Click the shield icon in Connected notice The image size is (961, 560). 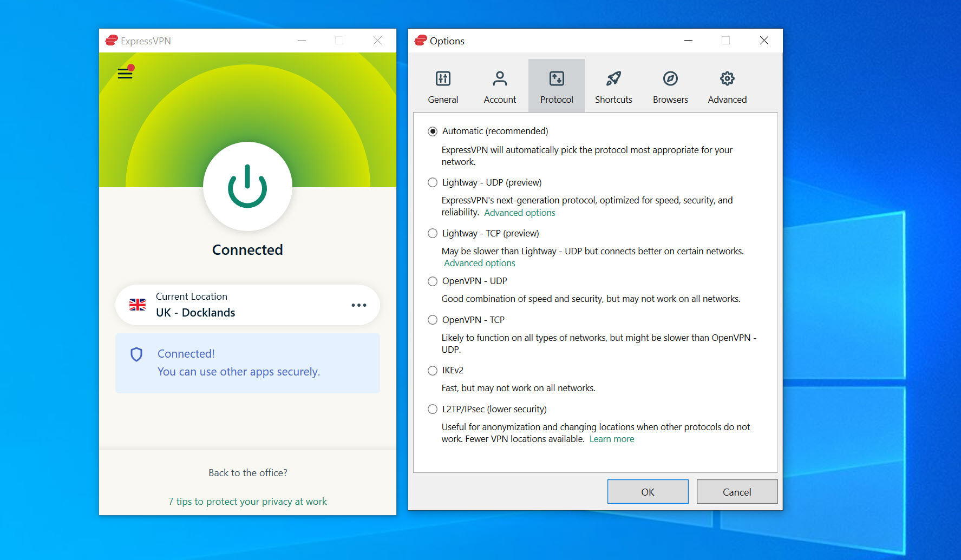[x=136, y=354]
